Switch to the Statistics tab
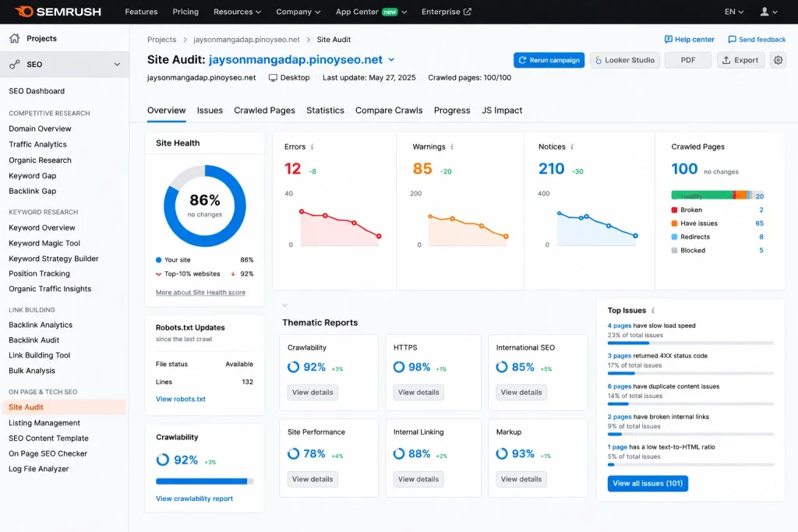798x532 pixels. click(x=325, y=111)
